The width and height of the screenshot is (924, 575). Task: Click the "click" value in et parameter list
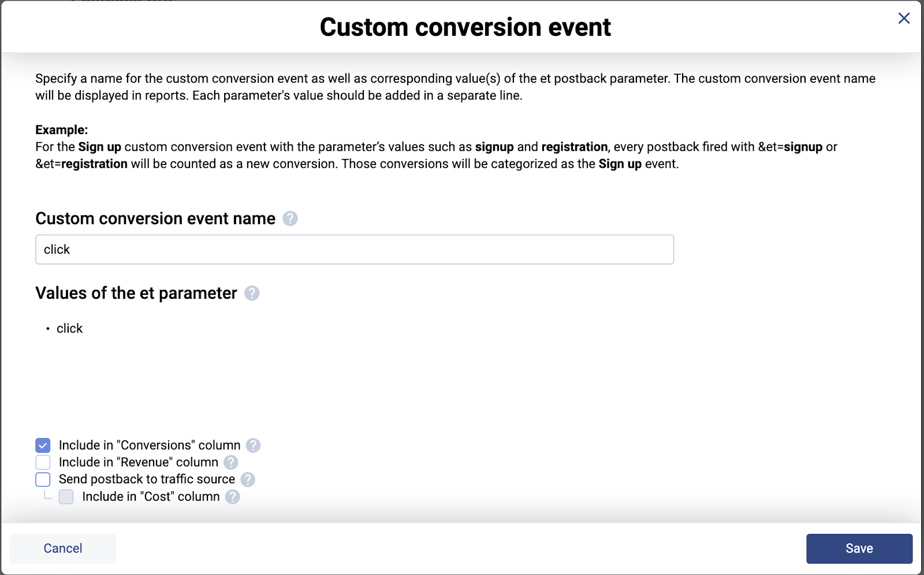coord(69,329)
